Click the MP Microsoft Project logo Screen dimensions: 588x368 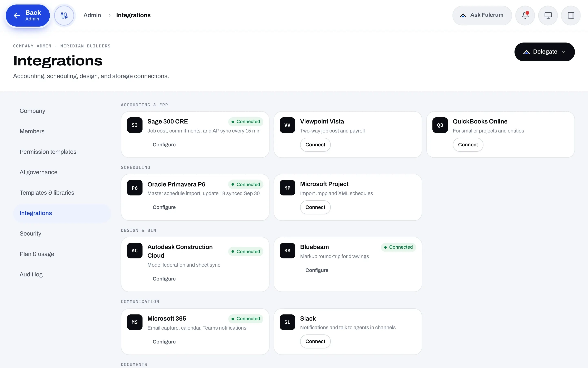coord(287,188)
